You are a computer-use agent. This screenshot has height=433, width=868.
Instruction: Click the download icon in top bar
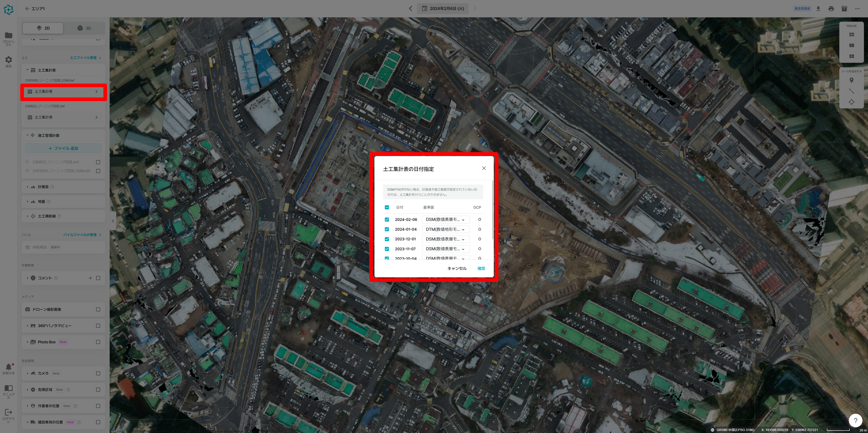point(818,8)
